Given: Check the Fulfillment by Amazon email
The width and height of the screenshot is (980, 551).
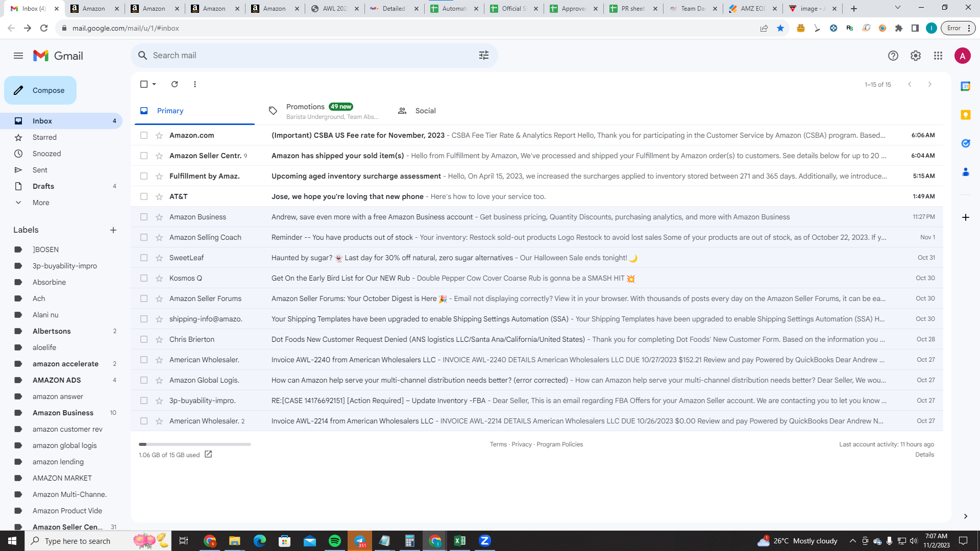Looking at the screenshot, I should tap(144, 176).
